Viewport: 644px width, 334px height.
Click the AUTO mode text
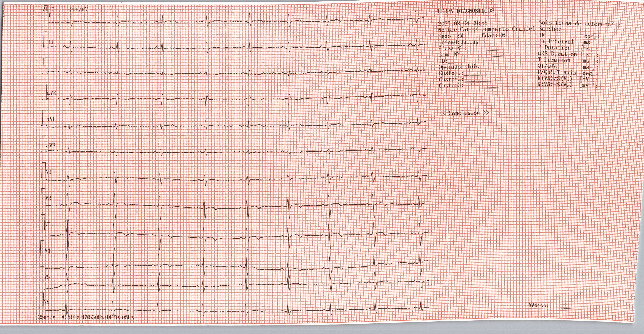[x=49, y=9]
